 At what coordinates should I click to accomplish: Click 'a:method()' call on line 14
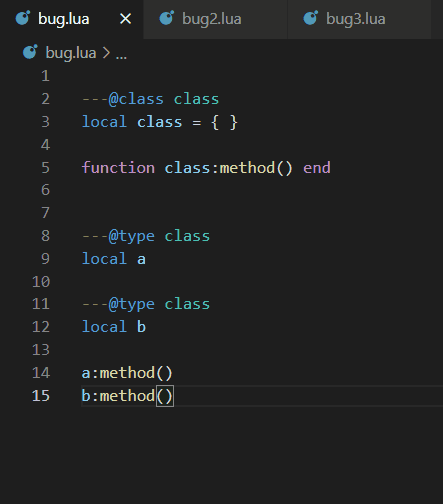[x=127, y=373]
